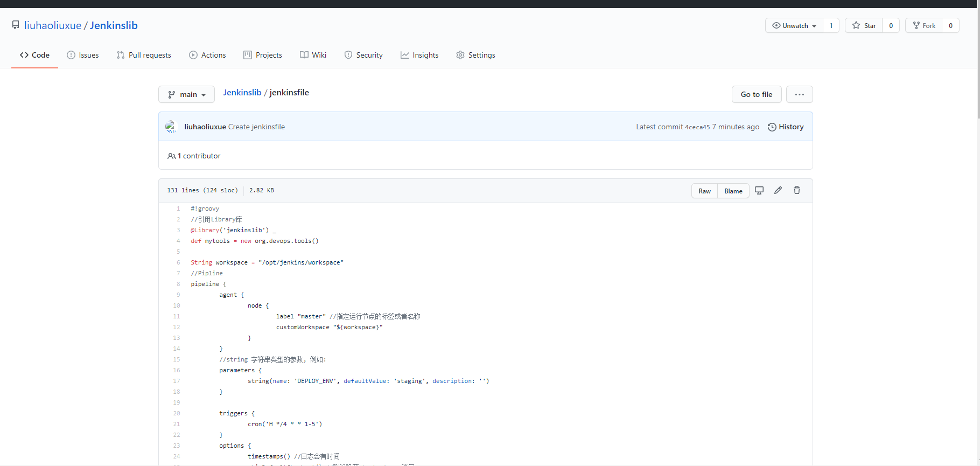Click the 'String workspace' code line
This screenshot has height=466, width=980.
click(267, 262)
